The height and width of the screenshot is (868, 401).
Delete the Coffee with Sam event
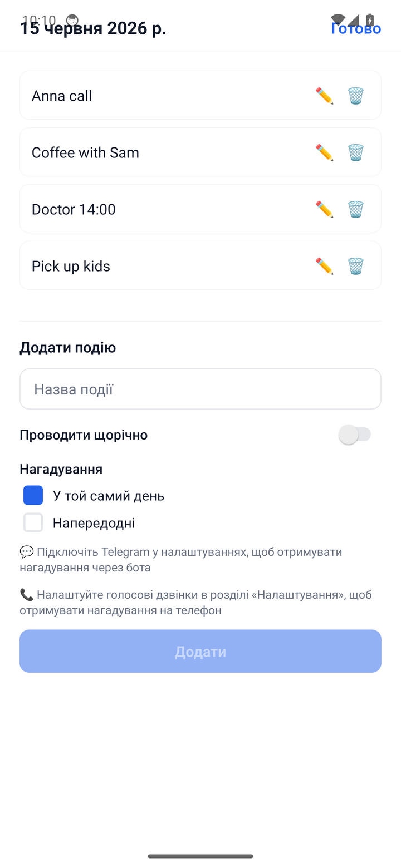tap(356, 152)
